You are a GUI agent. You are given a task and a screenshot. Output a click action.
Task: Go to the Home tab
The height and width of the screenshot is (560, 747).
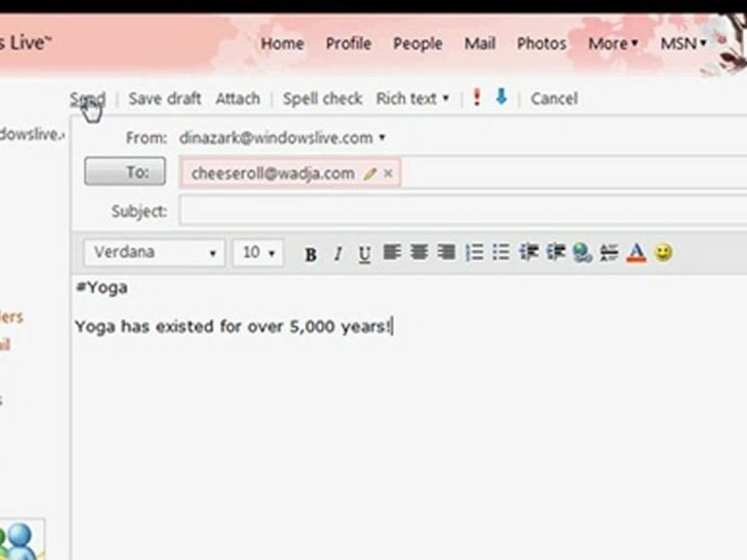(282, 44)
